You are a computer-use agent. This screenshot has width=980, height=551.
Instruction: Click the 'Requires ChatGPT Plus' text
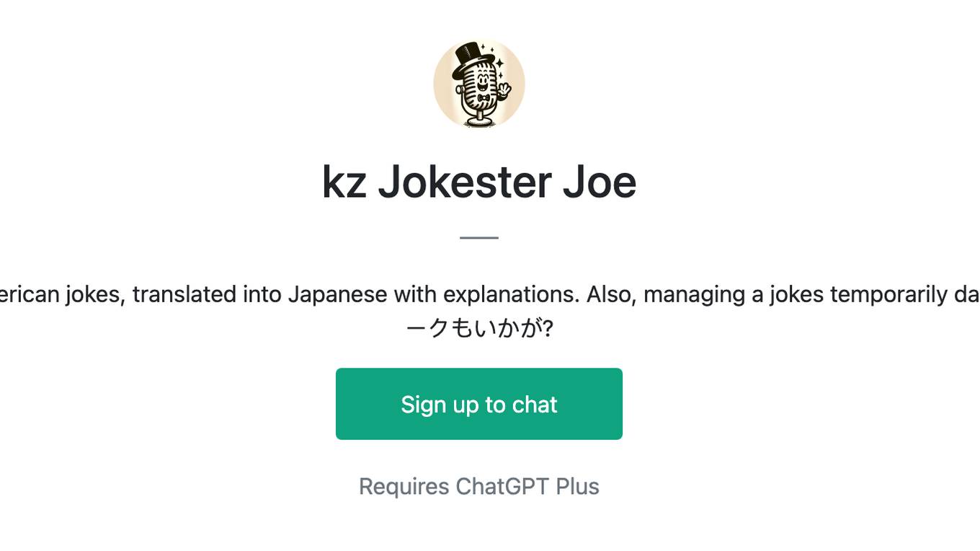pyautogui.click(x=479, y=487)
